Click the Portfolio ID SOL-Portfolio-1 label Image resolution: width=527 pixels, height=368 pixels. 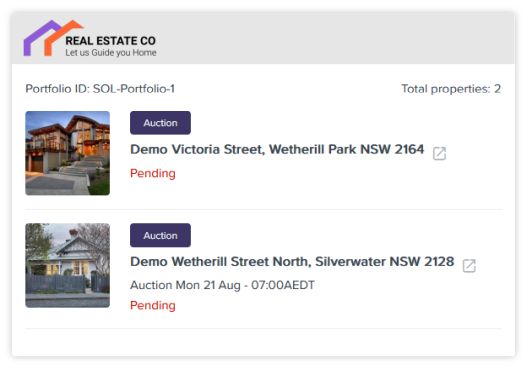coord(100,89)
